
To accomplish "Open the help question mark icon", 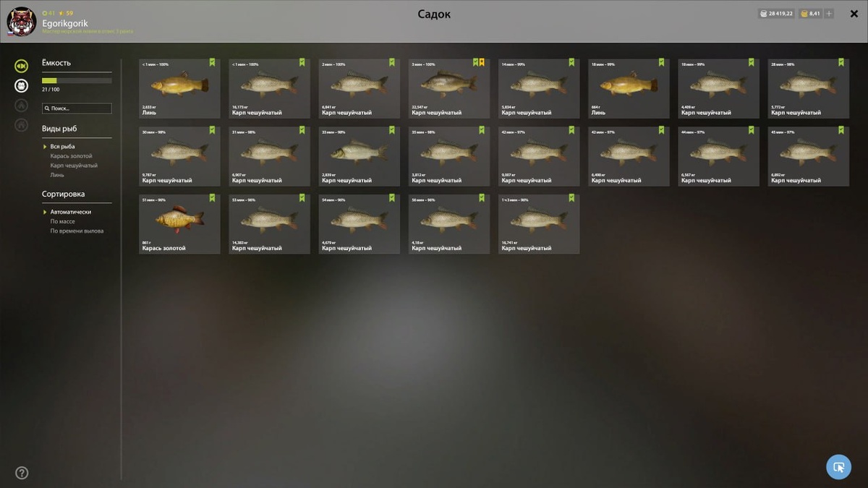I will pyautogui.click(x=22, y=473).
